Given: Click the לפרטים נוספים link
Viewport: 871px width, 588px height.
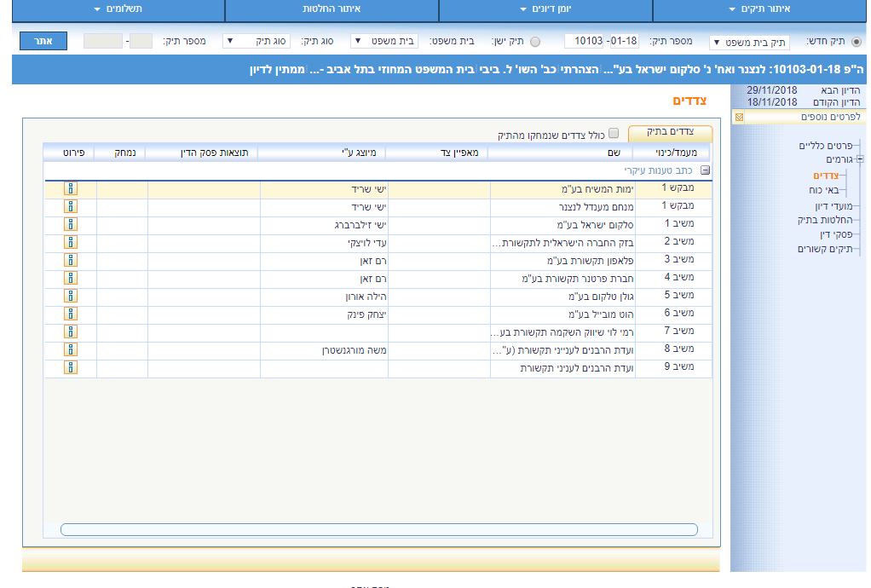Looking at the screenshot, I should [x=830, y=117].
